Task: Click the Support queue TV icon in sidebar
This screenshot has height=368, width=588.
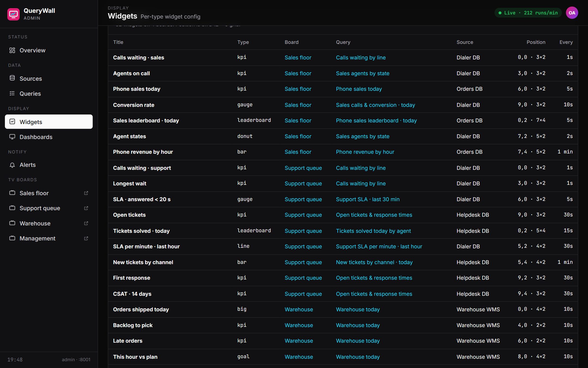Action: (12, 208)
